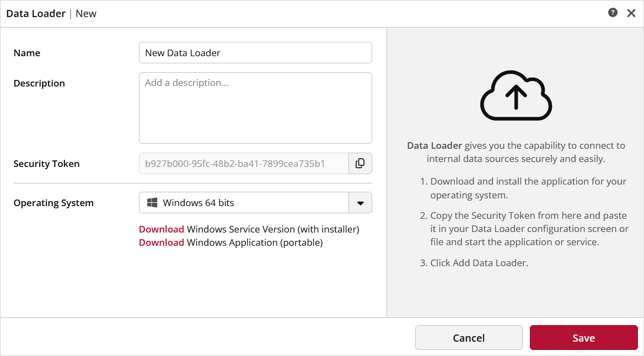644x356 pixels.
Task: Copy the security token to clipboard
Action: 360,164
